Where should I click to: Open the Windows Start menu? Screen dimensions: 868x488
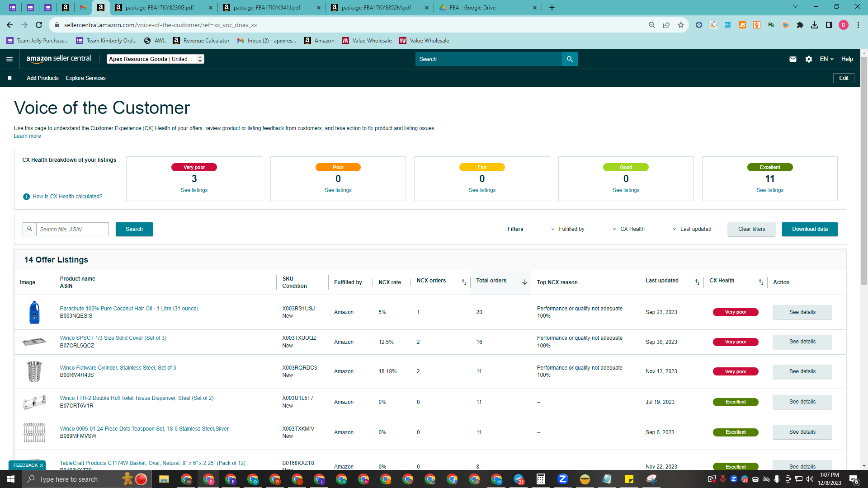tap(11, 479)
